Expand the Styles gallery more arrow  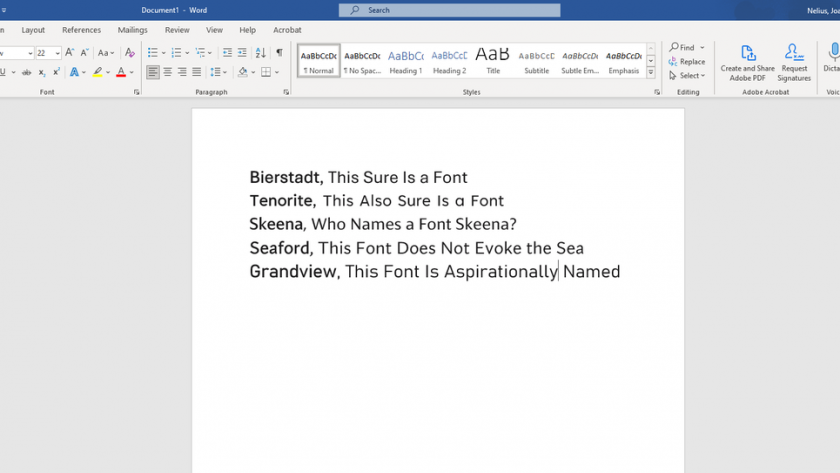click(x=651, y=73)
